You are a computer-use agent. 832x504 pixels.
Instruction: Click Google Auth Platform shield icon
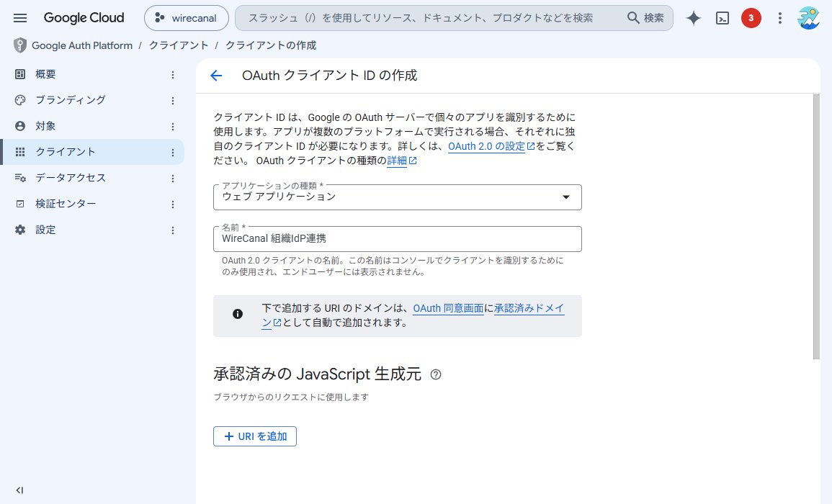(19, 45)
